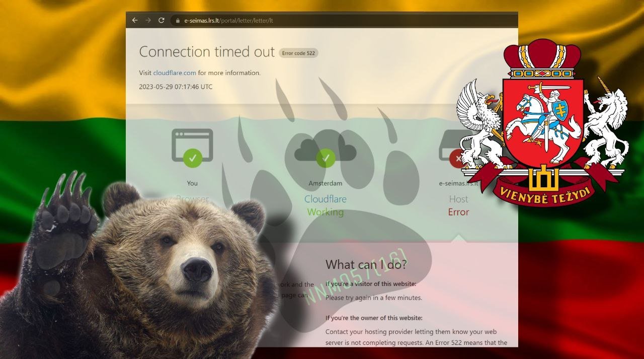Open the cloudflare.com link
Viewport: 644px width, 359px height.
[x=175, y=73]
